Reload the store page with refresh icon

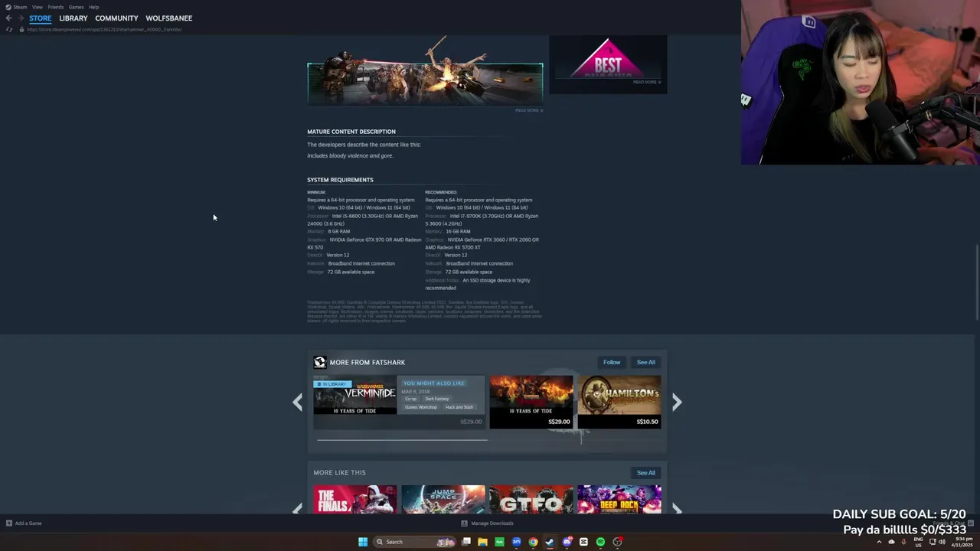8,29
